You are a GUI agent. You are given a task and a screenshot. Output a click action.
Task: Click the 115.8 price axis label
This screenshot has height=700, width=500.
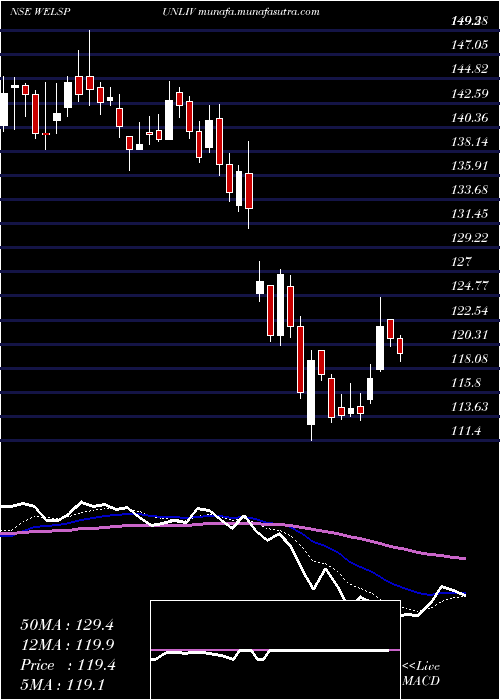465,383
